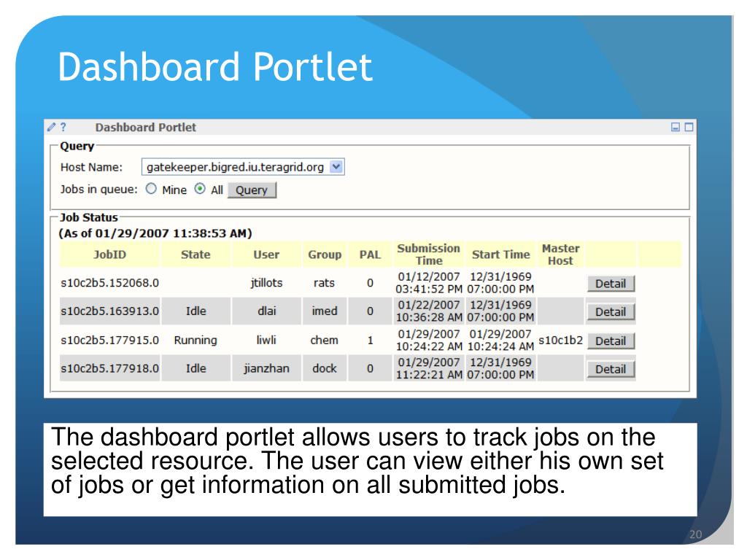Click user name jianzhan
Image resolution: width=747 pixels, height=560 pixels.
pyautogui.click(x=266, y=368)
